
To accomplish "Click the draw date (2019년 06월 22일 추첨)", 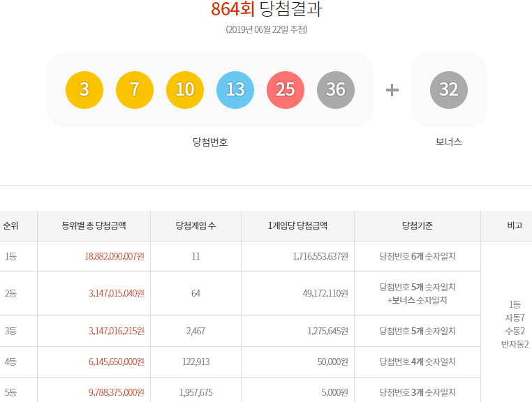I will pyautogui.click(x=267, y=29).
